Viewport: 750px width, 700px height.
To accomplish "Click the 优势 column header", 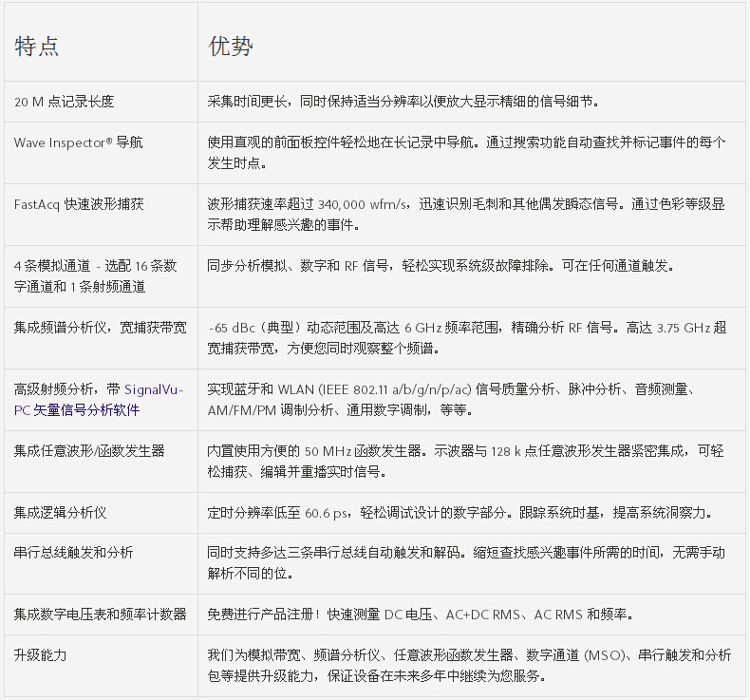I will 231,47.
